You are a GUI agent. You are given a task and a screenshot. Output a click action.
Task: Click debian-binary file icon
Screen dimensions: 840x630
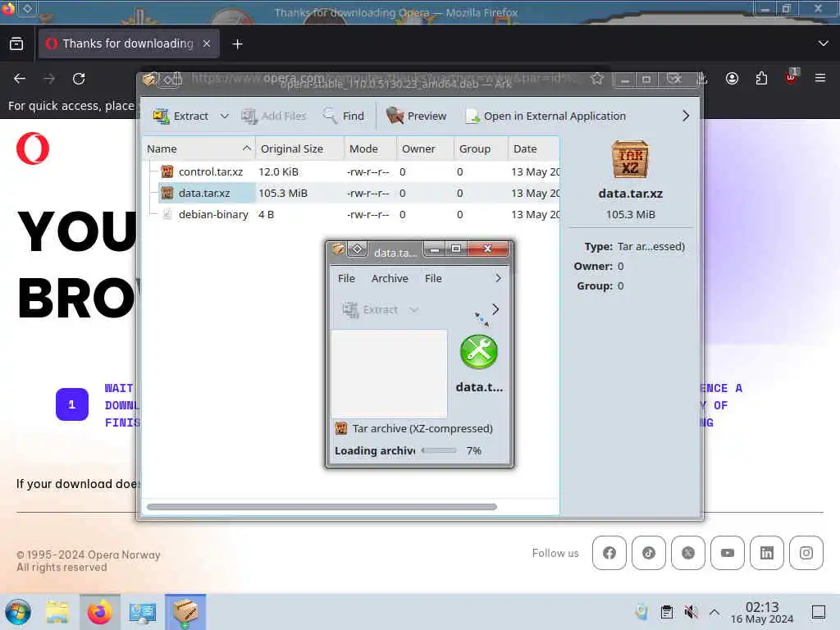167,214
